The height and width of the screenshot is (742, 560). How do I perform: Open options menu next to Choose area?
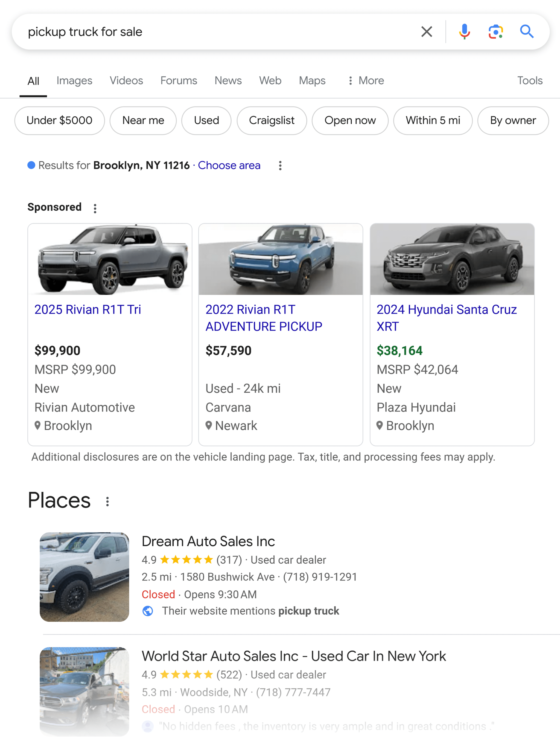click(x=280, y=165)
